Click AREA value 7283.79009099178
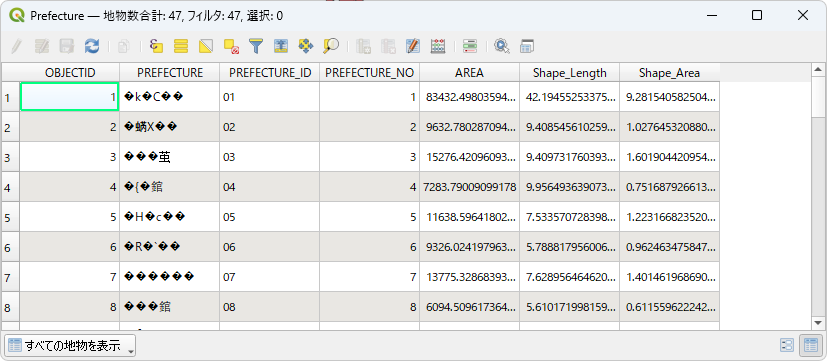This screenshot has width=827, height=361. pyautogui.click(x=469, y=187)
